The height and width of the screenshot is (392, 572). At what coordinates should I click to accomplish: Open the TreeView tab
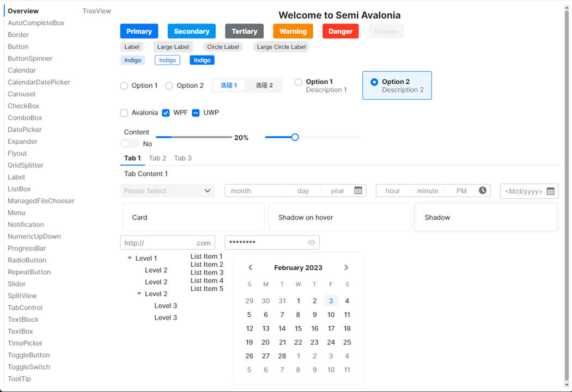[x=96, y=11]
